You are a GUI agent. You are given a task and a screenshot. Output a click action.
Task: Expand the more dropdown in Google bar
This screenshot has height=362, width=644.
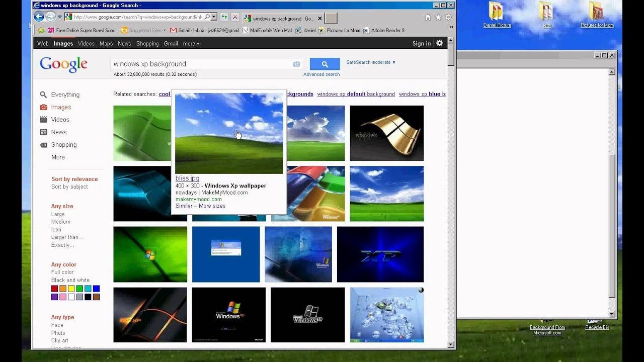point(191,44)
